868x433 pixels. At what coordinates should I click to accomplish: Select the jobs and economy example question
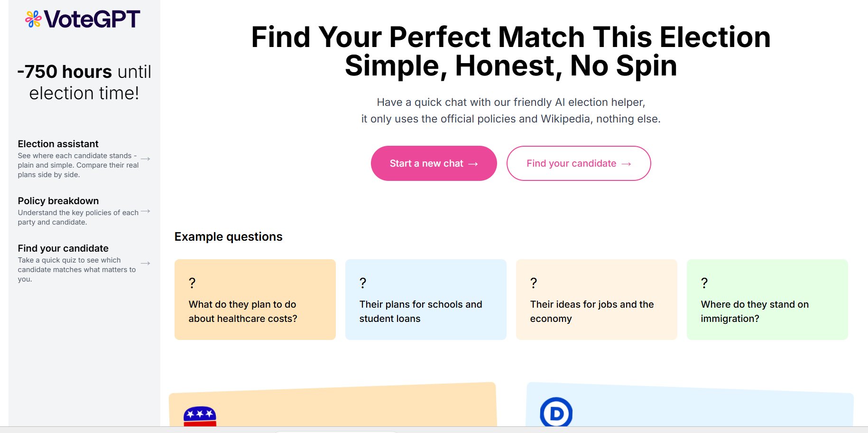pyautogui.click(x=597, y=300)
